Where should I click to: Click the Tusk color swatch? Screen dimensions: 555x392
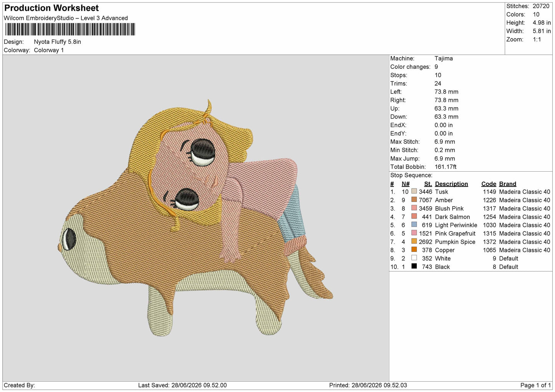[x=414, y=191]
